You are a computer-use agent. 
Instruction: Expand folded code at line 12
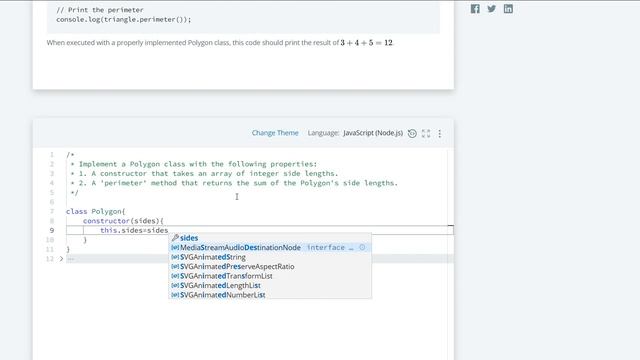click(61, 259)
